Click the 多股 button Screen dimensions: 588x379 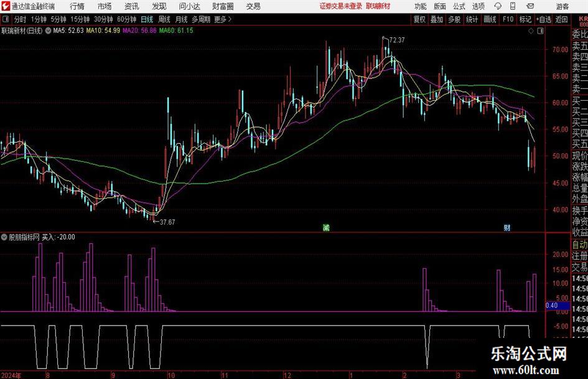pos(454,19)
